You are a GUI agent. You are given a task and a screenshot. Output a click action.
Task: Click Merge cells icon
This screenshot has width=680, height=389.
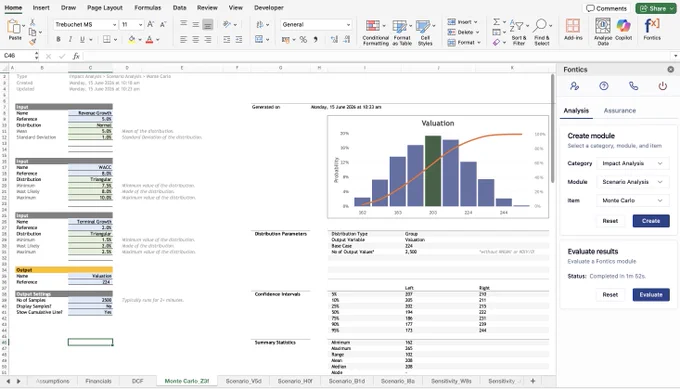[259, 39]
